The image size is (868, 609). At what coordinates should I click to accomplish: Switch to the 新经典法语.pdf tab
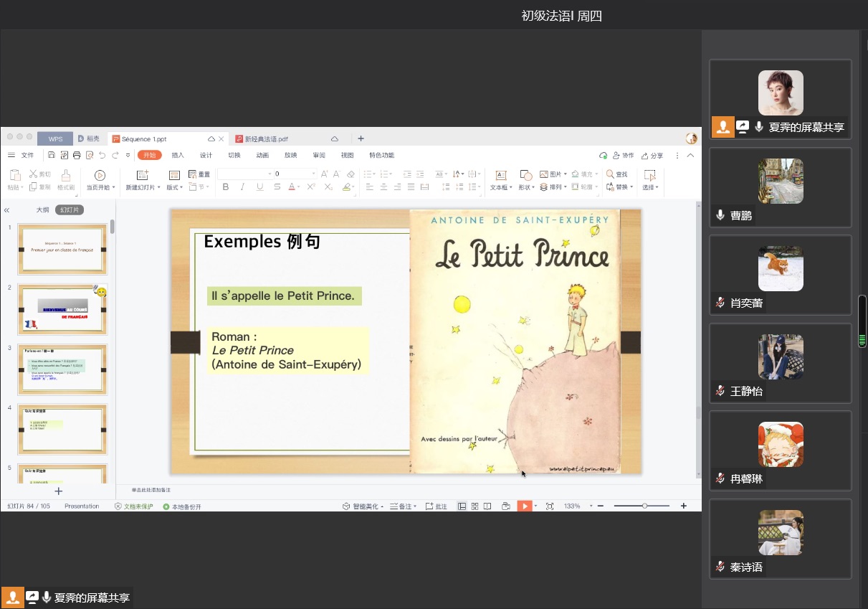click(x=267, y=138)
